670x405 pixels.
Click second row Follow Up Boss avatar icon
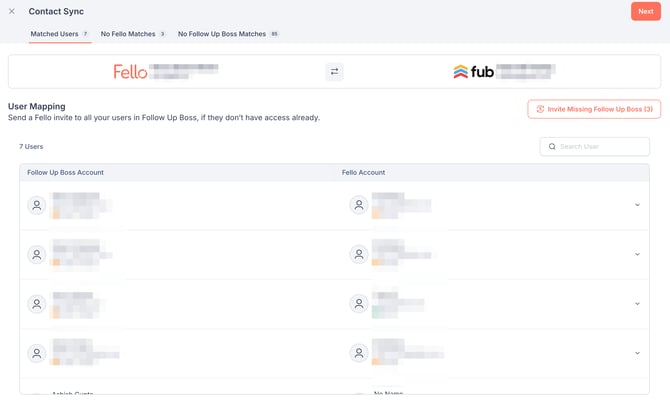click(x=37, y=255)
